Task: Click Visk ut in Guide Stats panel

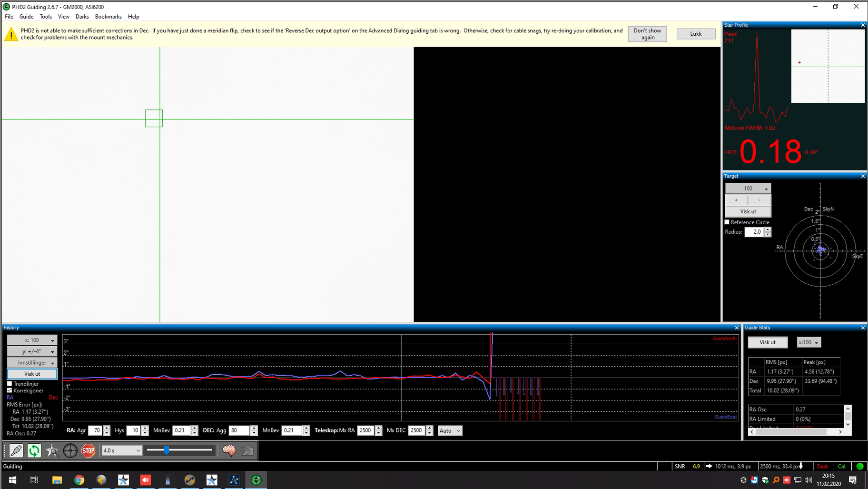Action: click(x=768, y=342)
